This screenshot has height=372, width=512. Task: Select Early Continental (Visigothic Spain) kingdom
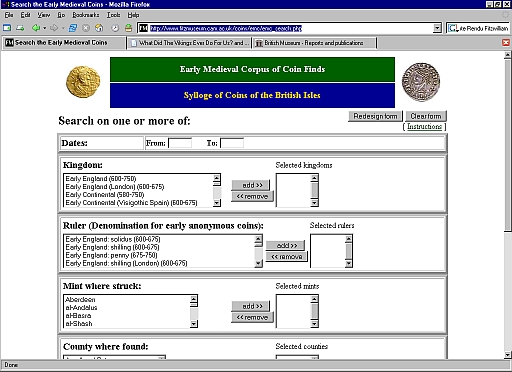tap(131, 203)
